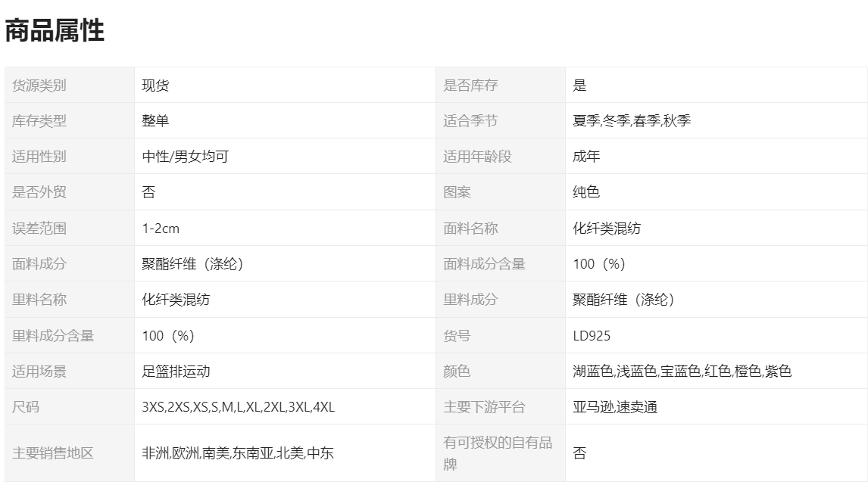The image size is (868, 482).
Task: Select the 纯色 pattern value
Action: 586,192
